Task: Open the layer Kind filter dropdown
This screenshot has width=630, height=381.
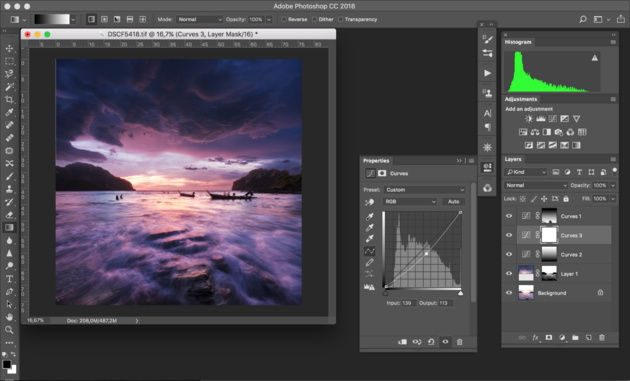Action: pyautogui.click(x=526, y=172)
